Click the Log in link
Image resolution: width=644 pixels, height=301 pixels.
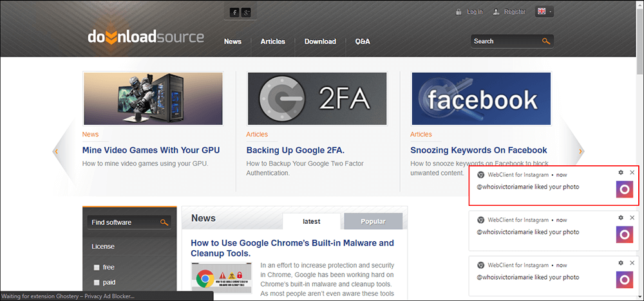pyautogui.click(x=475, y=12)
